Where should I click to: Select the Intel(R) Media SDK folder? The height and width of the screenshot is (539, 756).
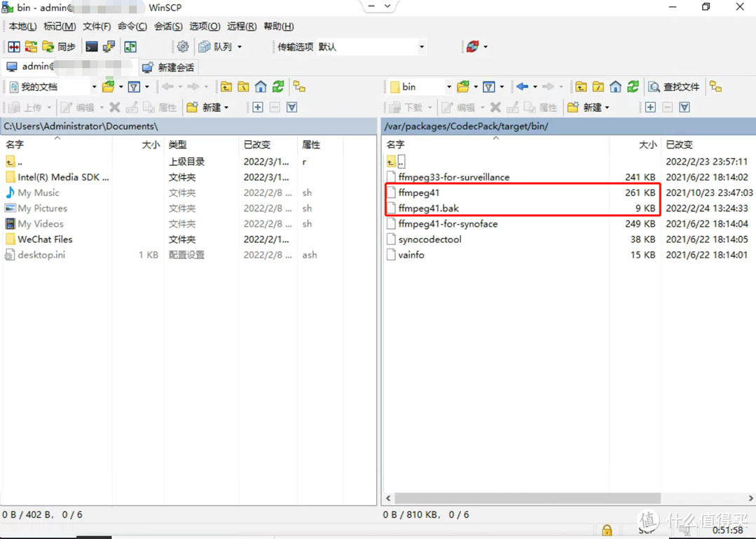[x=63, y=177]
